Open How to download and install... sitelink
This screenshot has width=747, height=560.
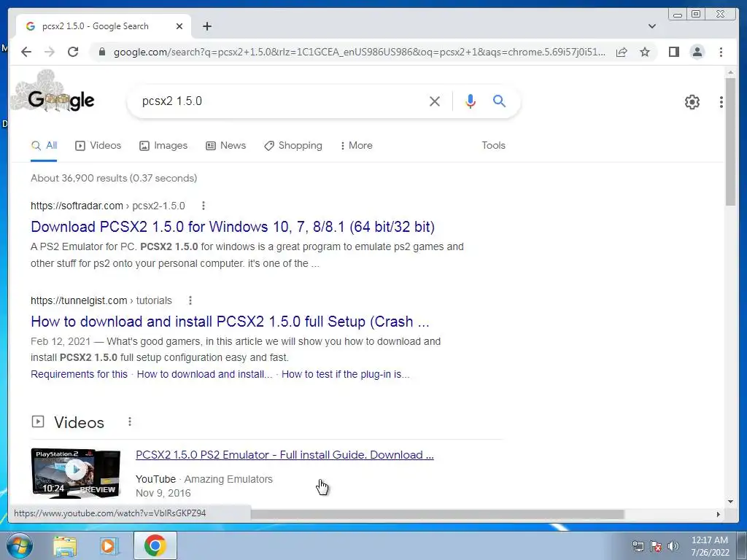pyautogui.click(x=204, y=374)
